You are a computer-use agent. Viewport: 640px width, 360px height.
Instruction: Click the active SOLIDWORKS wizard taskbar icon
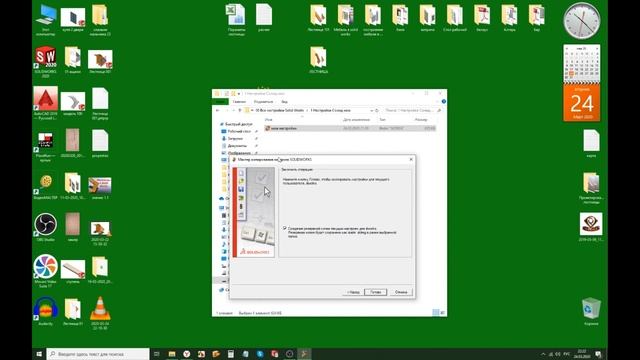coord(304,354)
